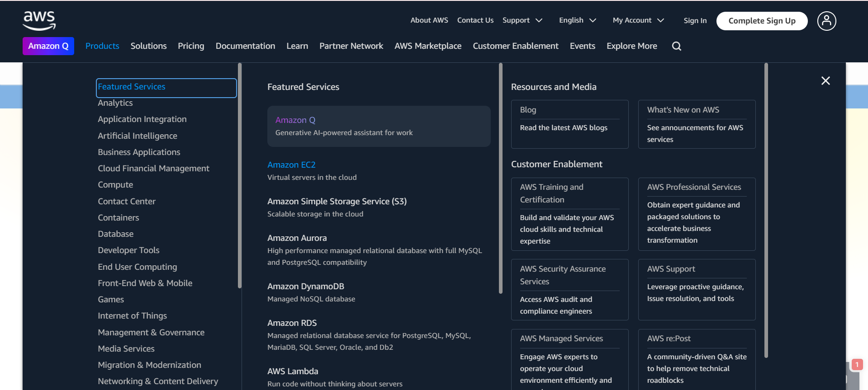Select End User Computing category
Viewport: 868px width, 390px height.
point(138,267)
